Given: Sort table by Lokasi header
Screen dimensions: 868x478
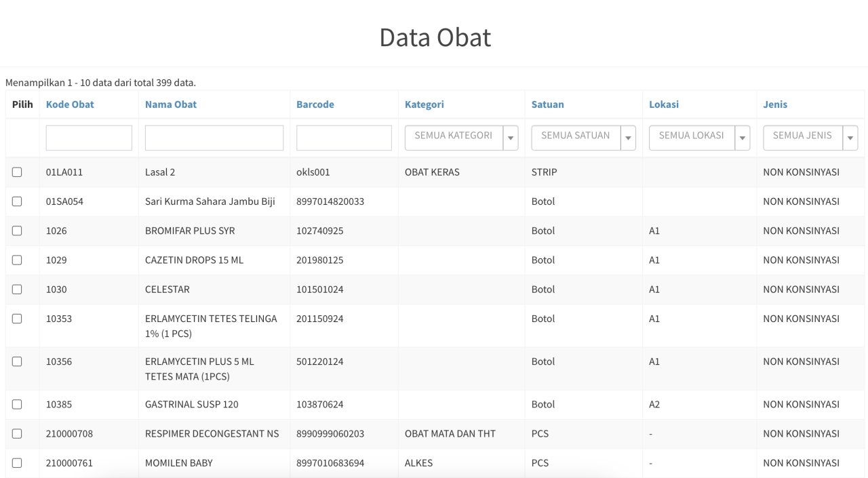Looking at the screenshot, I should 663,104.
